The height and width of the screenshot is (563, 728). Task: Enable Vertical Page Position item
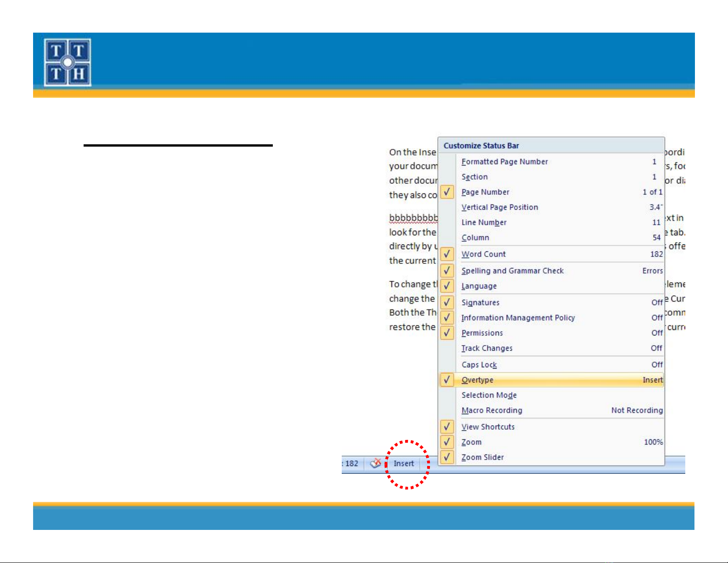coord(499,207)
